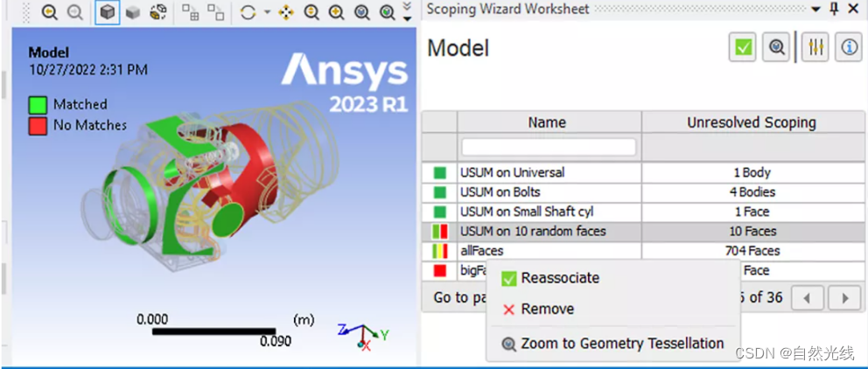The image size is (868, 369).
Task: Open the Scoping Wizard Worksheet panel dropdown arrow
Action: coord(816,10)
